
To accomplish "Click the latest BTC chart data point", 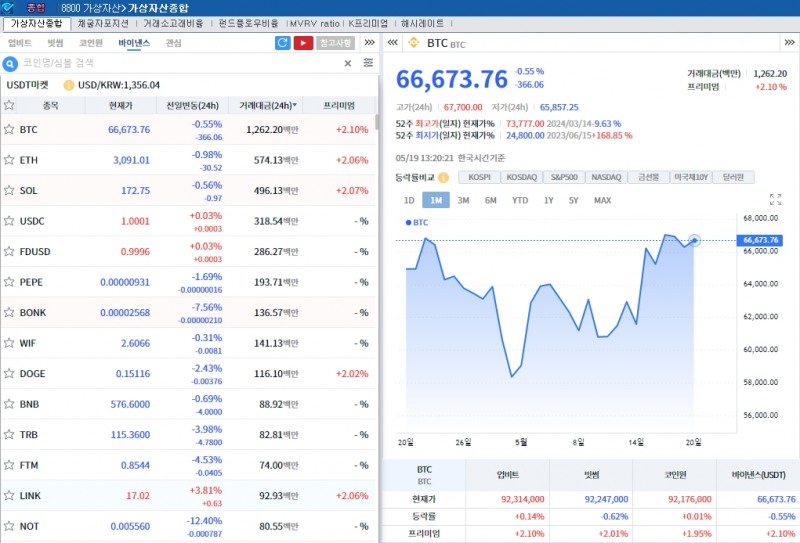I will pyautogui.click(x=694, y=240).
